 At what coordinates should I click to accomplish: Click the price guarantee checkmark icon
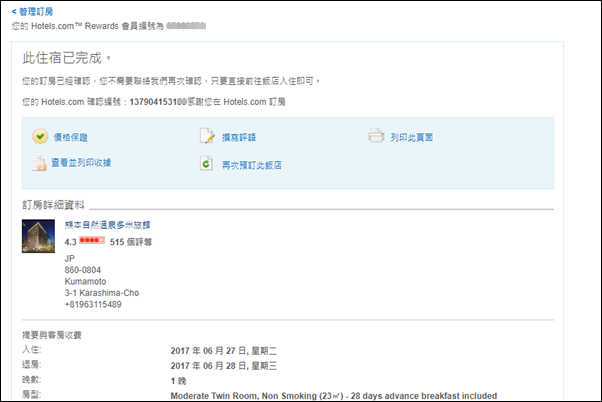point(40,136)
